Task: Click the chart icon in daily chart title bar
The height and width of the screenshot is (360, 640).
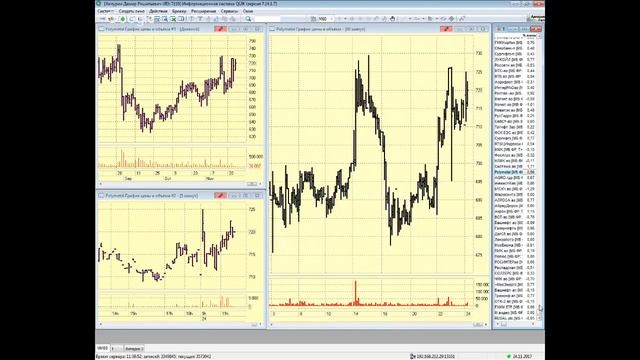Action: (x=101, y=29)
